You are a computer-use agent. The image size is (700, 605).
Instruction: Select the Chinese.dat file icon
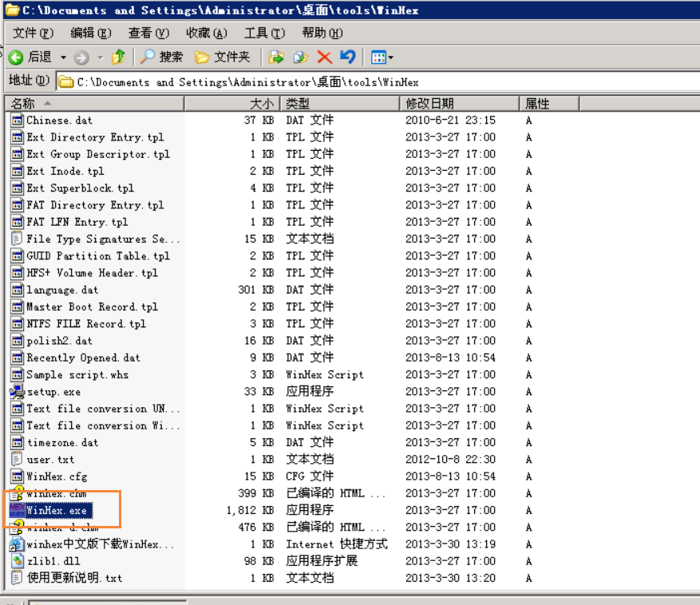(17, 120)
